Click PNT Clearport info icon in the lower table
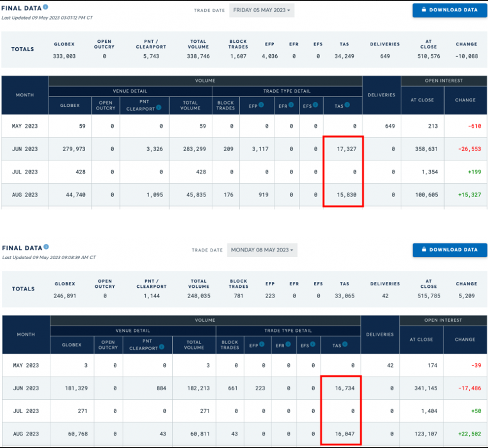The height and width of the screenshot is (448, 488). [x=162, y=347]
